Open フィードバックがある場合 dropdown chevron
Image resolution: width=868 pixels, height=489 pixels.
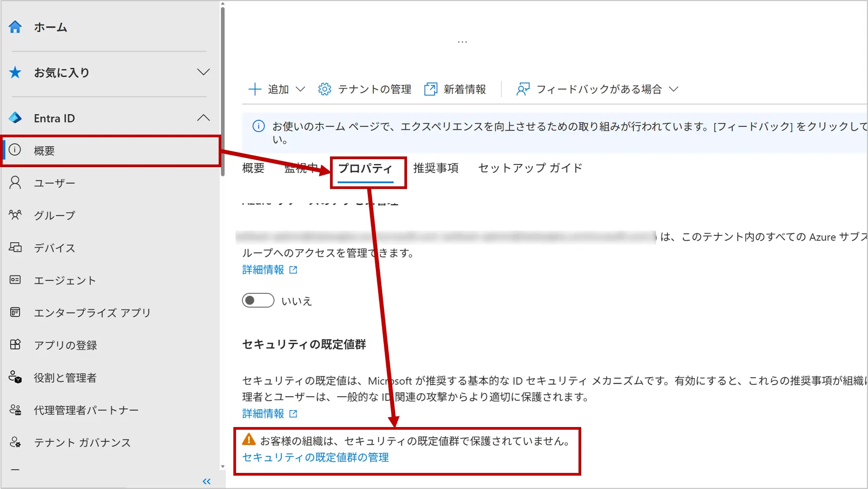pyautogui.click(x=674, y=89)
